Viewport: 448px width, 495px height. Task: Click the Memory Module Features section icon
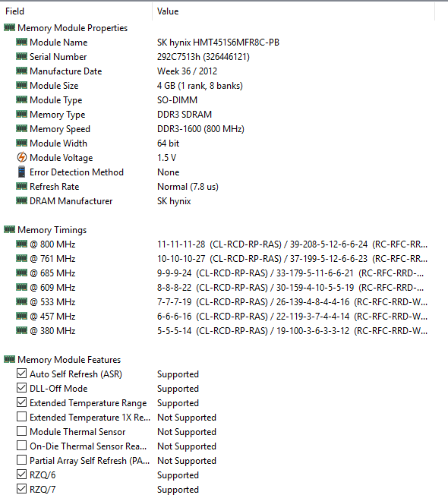(9, 359)
